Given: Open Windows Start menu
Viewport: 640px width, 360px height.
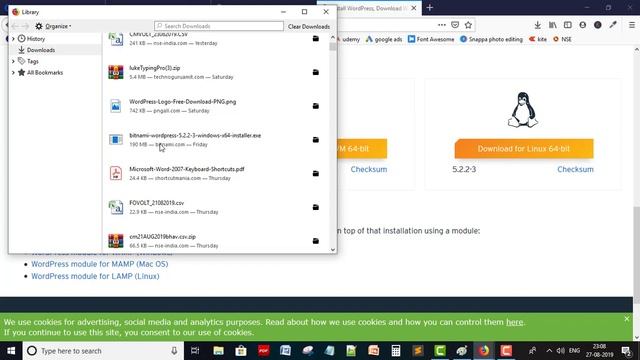Looking at the screenshot, I should click(x=11, y=351).
